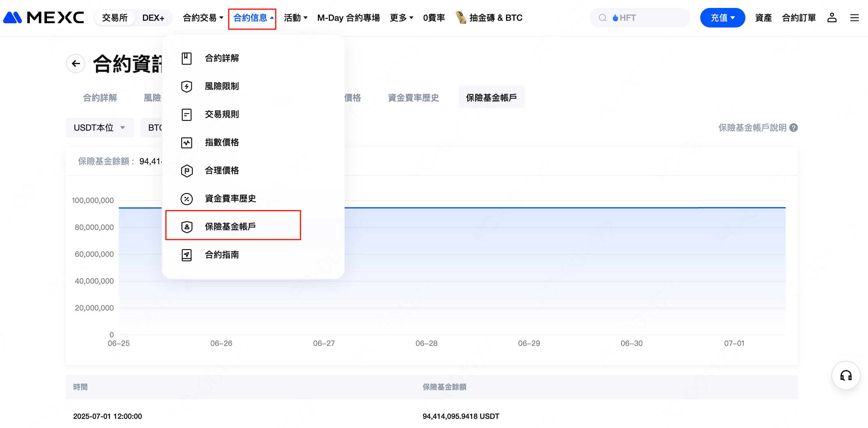The height and width of the screenshot is (428, 868).
Task: Switch to the DEX+ toggle option
Action: [x=153, y=17]
